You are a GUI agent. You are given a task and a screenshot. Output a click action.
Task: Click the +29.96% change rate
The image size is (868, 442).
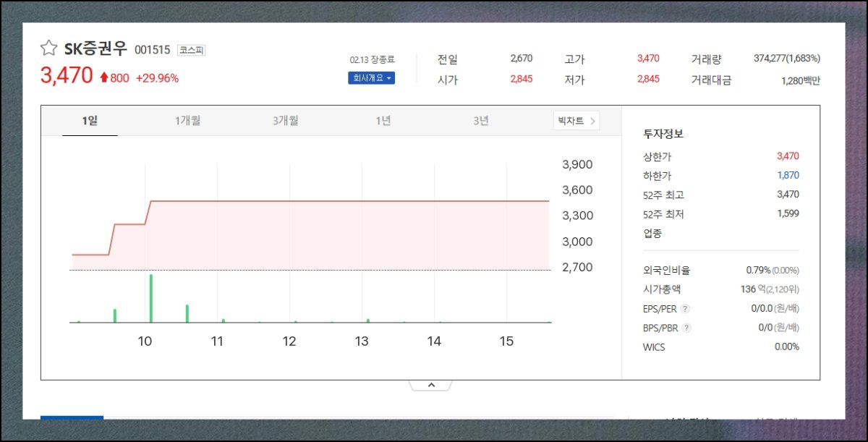pos(157,78)
